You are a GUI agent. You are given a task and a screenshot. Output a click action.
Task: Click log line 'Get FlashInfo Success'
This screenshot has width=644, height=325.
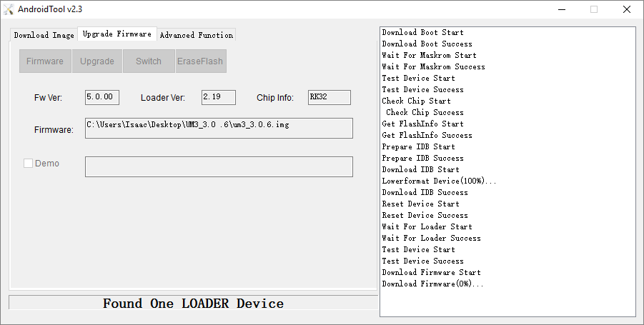tap(427, 136)
